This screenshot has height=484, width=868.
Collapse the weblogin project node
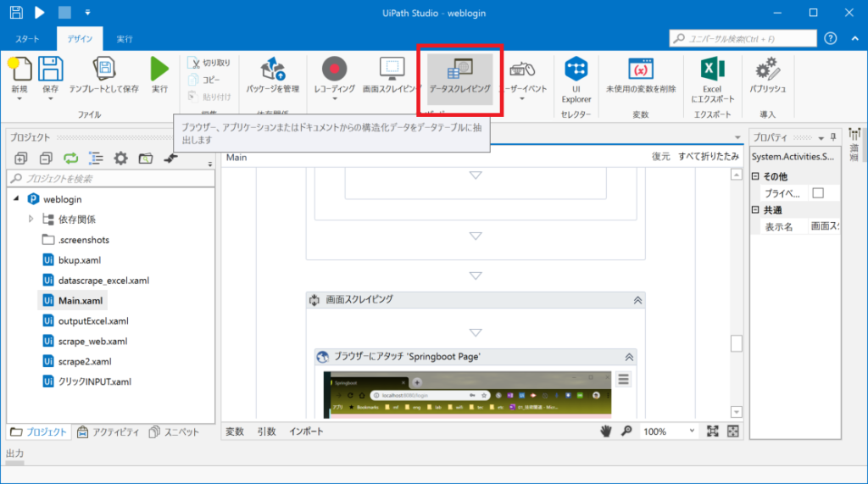click(16, 199)
